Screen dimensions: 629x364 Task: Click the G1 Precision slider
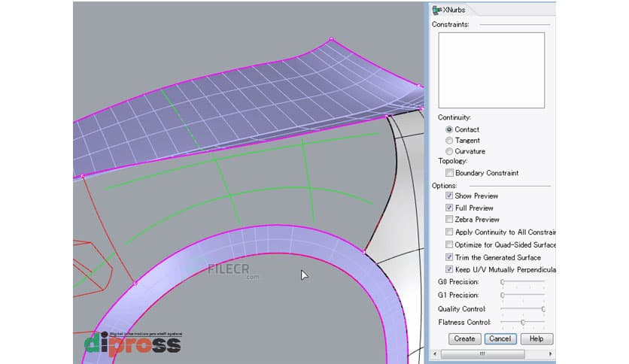tap(523, 296)
